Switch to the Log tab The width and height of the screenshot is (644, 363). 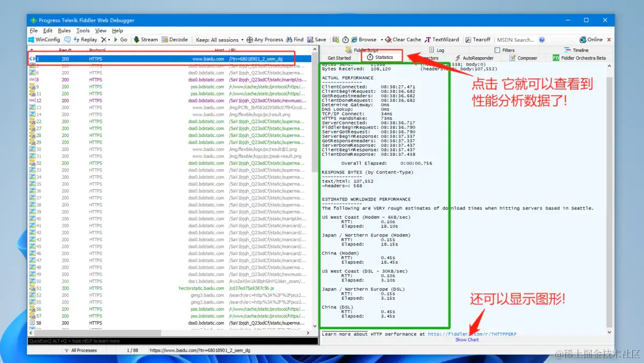pyautogui.click(x=437, y=50)
